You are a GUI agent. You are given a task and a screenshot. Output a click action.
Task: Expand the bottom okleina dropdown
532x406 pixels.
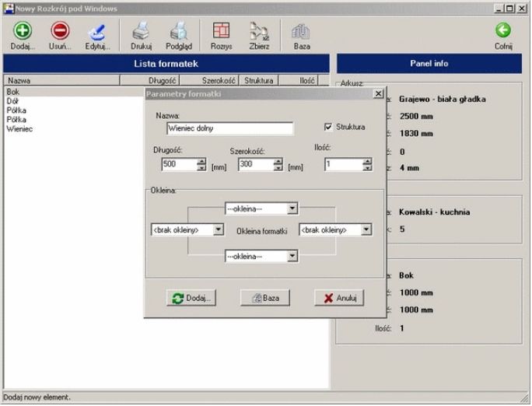click(292, 255)
